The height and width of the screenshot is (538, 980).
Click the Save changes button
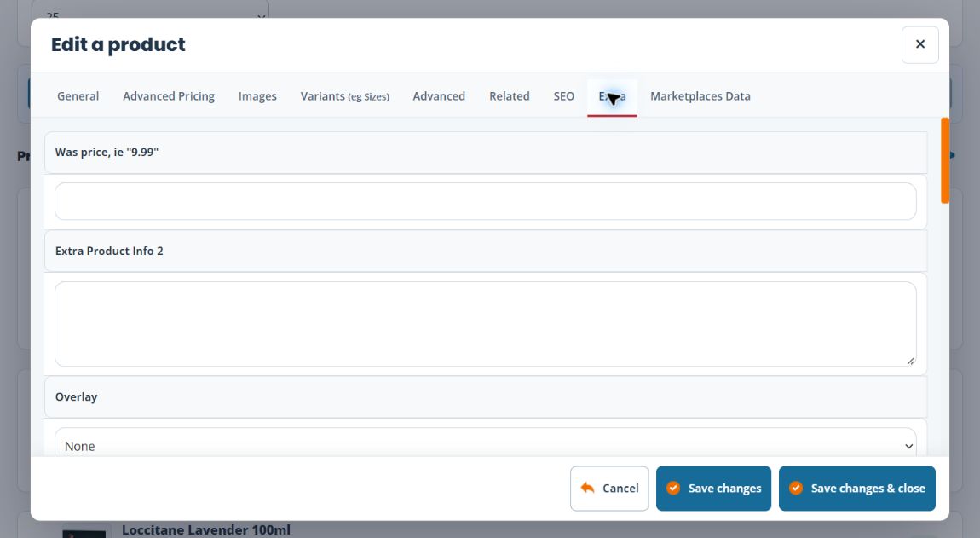pos(714,489)
